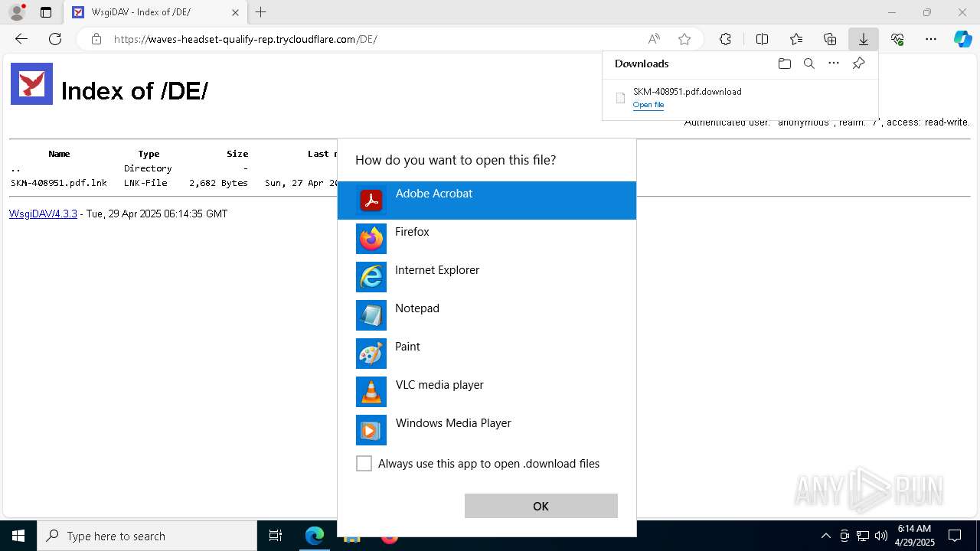
Task: Go back to previous page
Action: pos(21,39)
